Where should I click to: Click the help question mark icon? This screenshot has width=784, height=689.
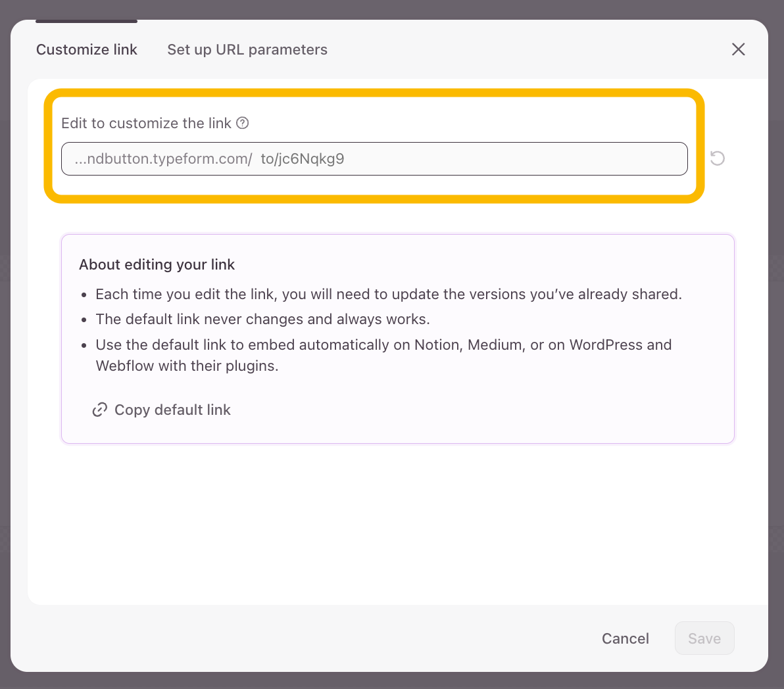[243, 123]
